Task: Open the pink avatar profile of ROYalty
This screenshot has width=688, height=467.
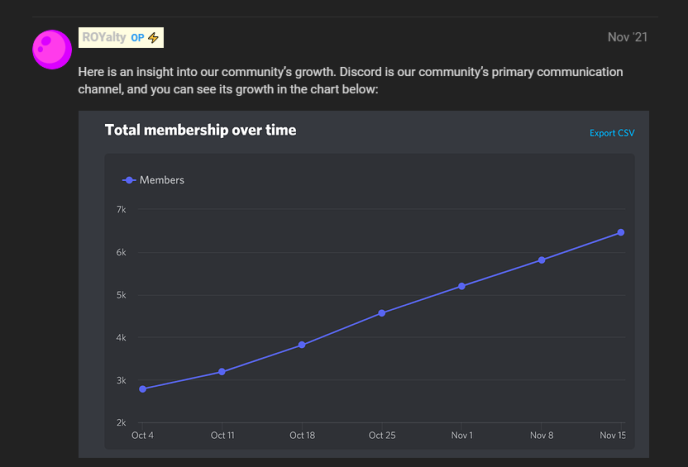Action: coord(52,49)
